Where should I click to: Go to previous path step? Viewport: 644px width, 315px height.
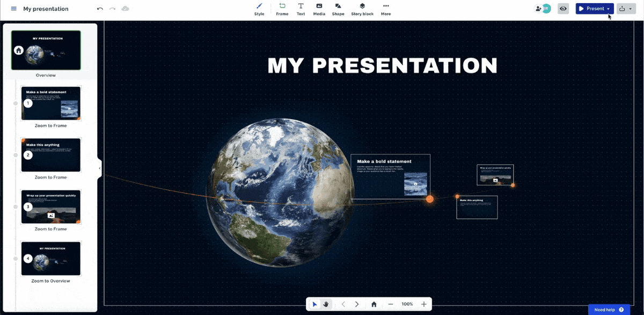point(343,304)
